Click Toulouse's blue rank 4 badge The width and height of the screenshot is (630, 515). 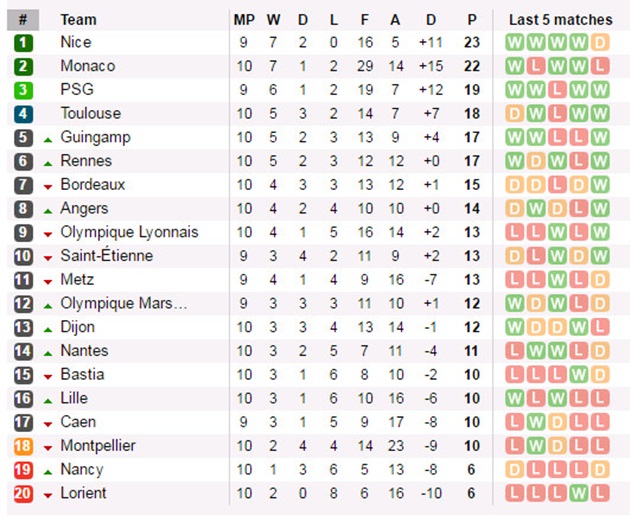point(23,114)
